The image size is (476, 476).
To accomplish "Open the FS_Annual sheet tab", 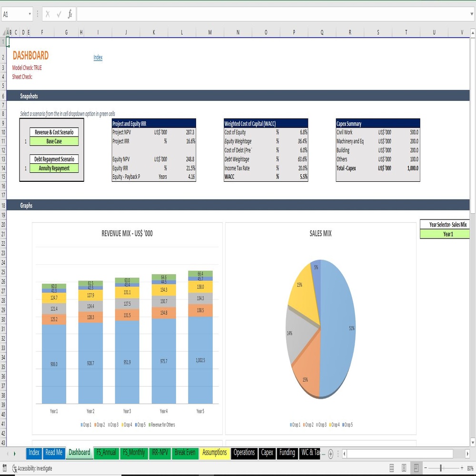I will coord(106,453).
